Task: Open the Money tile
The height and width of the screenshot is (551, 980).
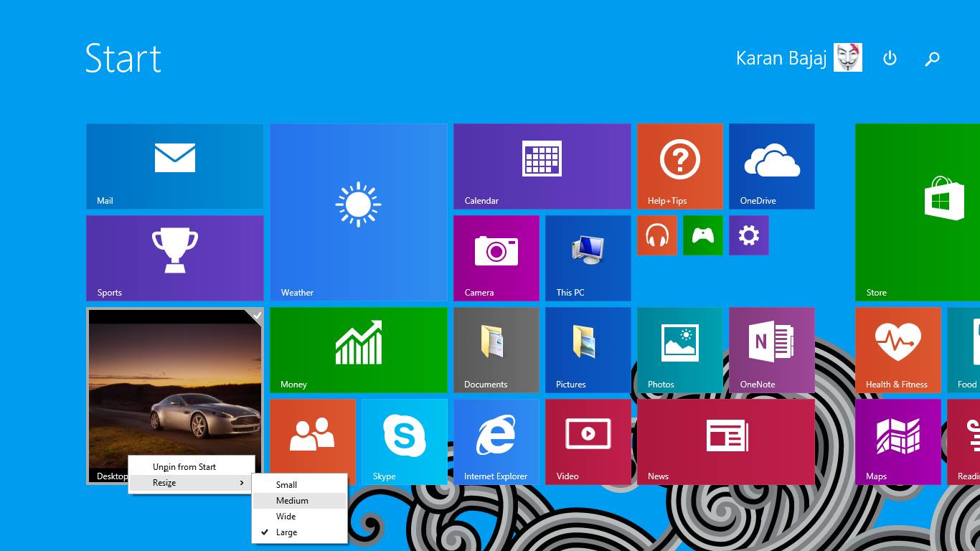Action: coord(359,350)
